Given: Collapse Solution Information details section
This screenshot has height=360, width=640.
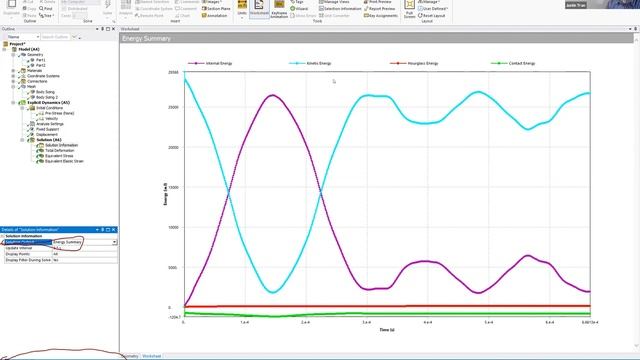Looking at the screenshot, I should click(x=2, y=236).
